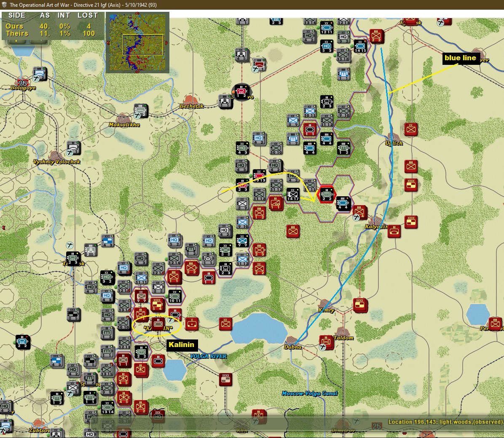Click the Moscow-Volga Canal label
The height and width of the screenshot is (438, 504).
click(310, 393)
